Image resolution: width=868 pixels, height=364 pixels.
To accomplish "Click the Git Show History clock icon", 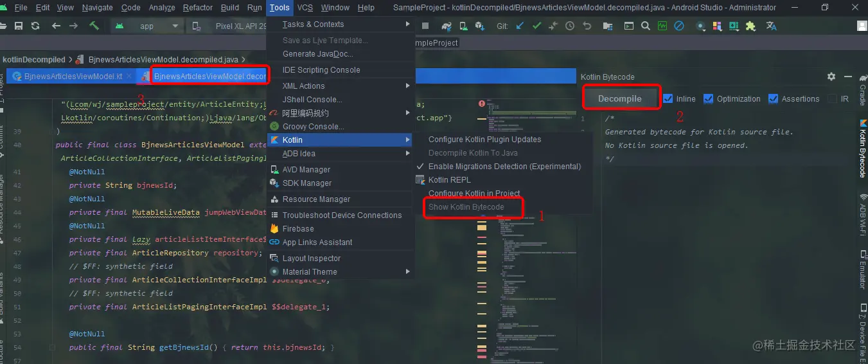I will [x=570, y=26].
